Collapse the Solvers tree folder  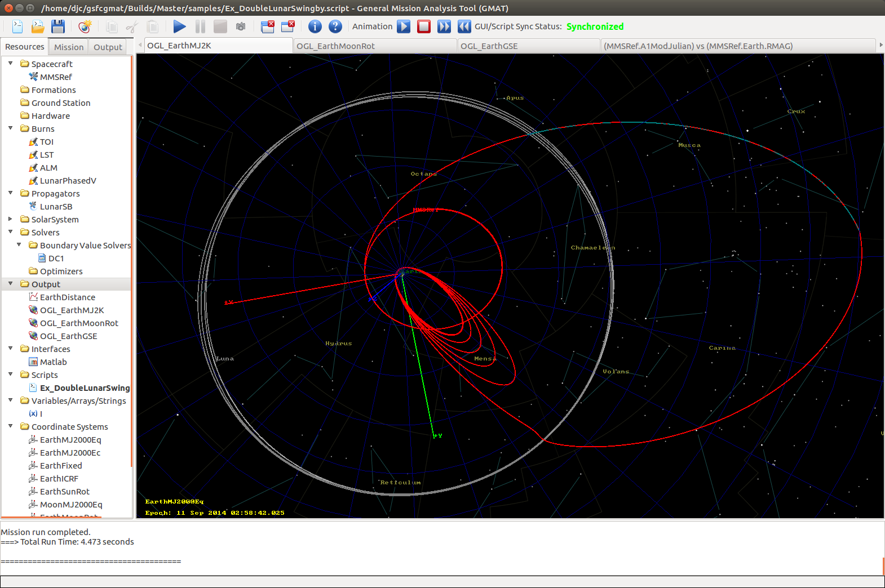(10, 232)
